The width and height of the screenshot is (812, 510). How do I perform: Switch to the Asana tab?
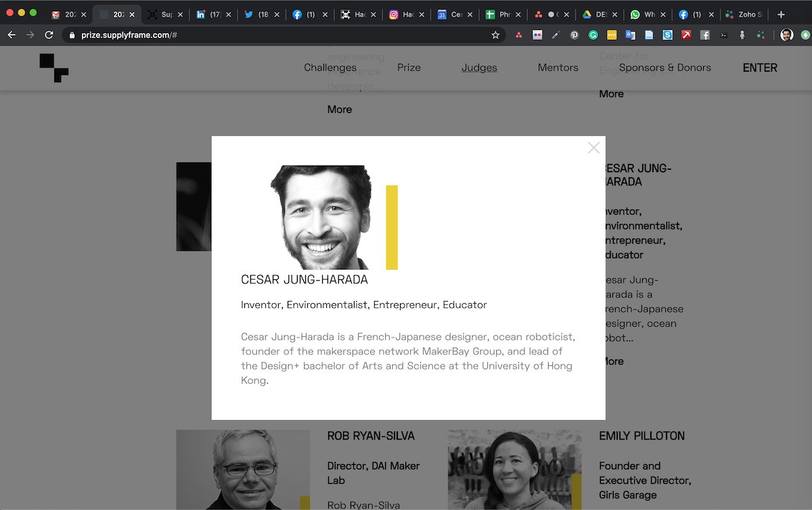tap(538, 14)
